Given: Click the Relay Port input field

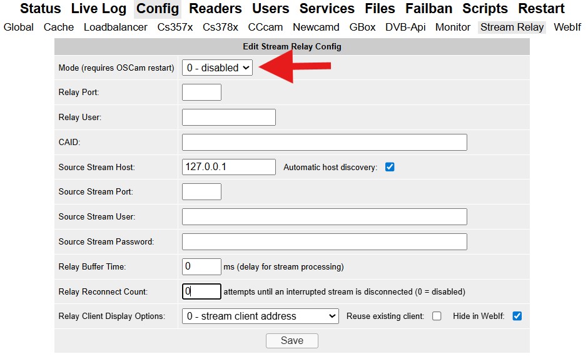Looking at the screenshot, I should pos(201,93).
